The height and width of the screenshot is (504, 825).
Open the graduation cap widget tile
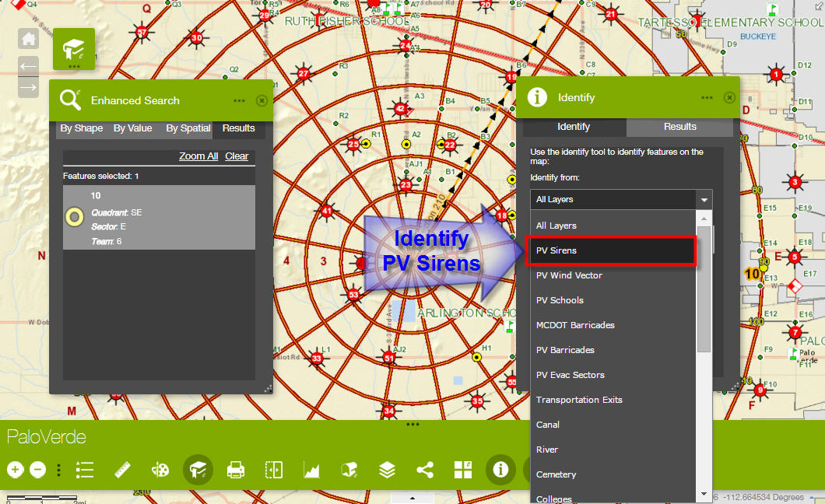74,49
